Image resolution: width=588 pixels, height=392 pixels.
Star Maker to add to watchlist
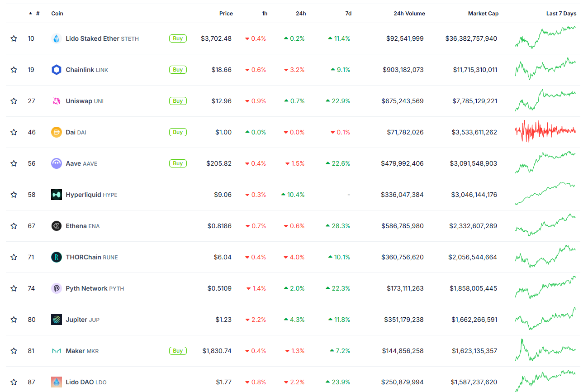(x=14, y=351)
